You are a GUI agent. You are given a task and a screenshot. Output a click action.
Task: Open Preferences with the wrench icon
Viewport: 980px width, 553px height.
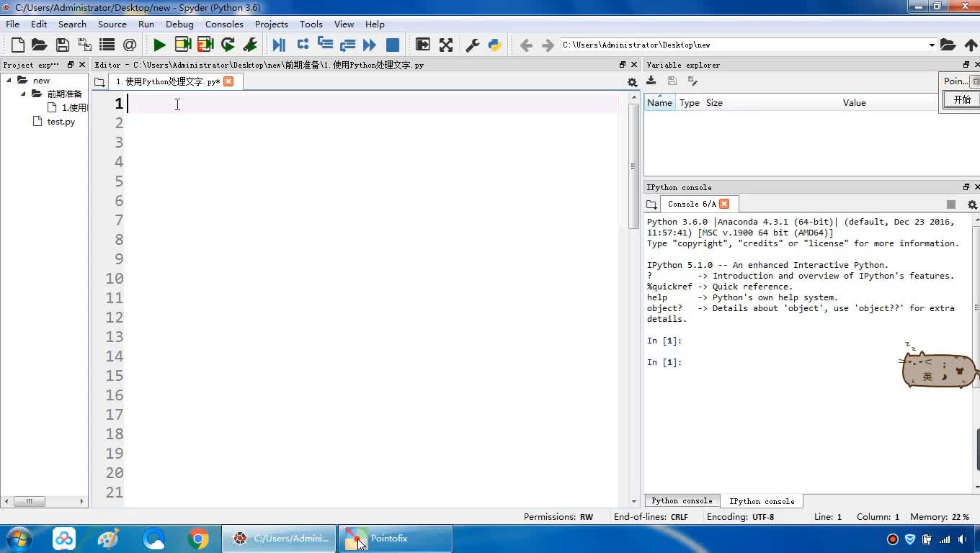tap(473, 45)
